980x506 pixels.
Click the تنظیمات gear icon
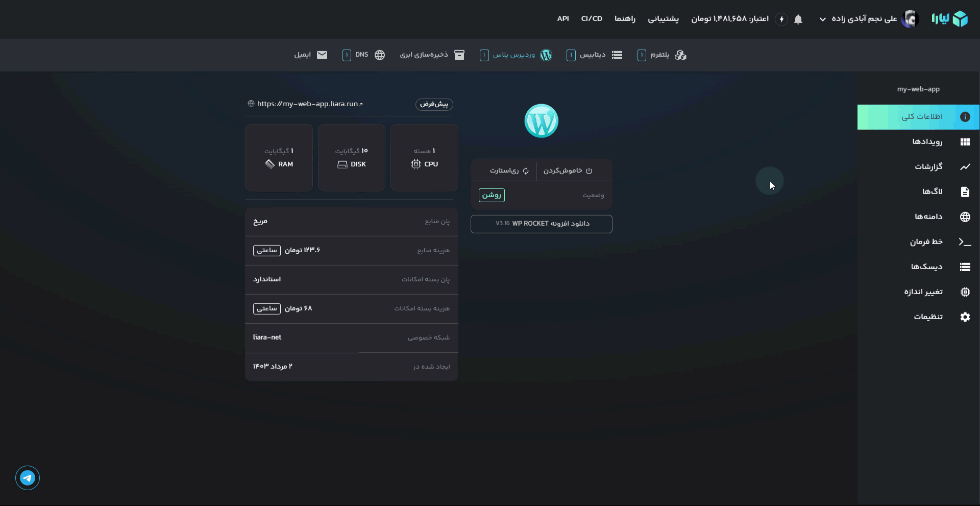pyautogui.click(x=965, y=317)
